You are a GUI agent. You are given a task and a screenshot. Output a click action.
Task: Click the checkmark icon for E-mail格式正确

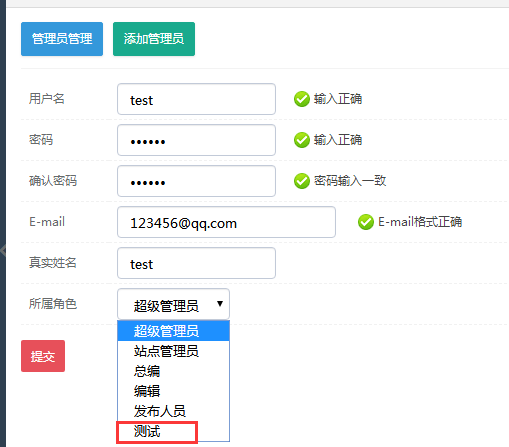click(x=366, y=222)
